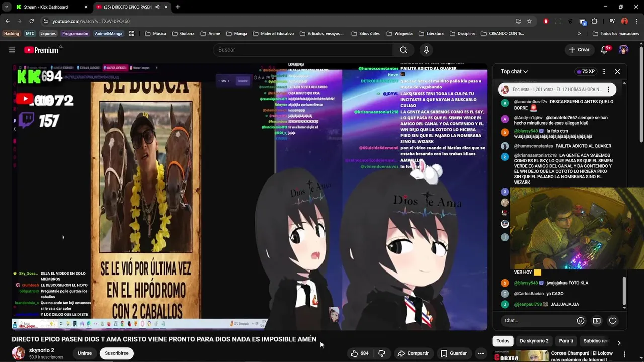This screenshot has height=362, width=644.
Task: Open live chat three-dot options
Action: click(x=604, y=71)
